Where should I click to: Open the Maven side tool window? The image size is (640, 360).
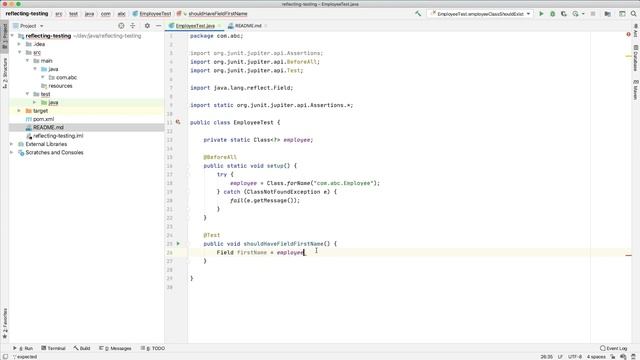[636, 89]
